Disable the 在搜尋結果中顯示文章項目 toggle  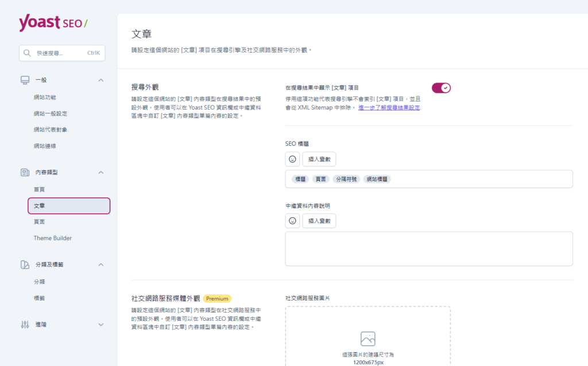point(441,88)
